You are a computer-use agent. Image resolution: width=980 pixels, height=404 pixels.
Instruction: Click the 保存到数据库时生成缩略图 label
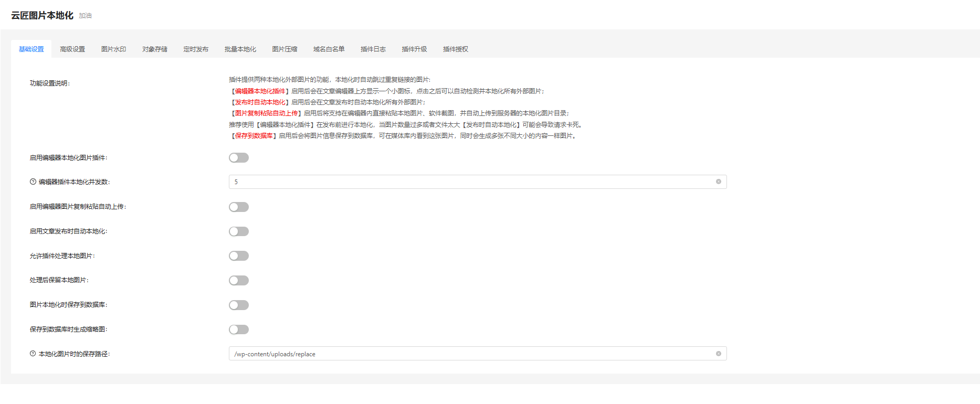click(x=68, y=329)
